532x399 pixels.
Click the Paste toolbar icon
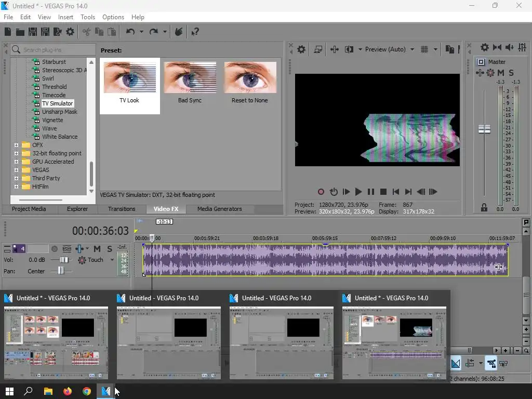(x=112, y=32)
